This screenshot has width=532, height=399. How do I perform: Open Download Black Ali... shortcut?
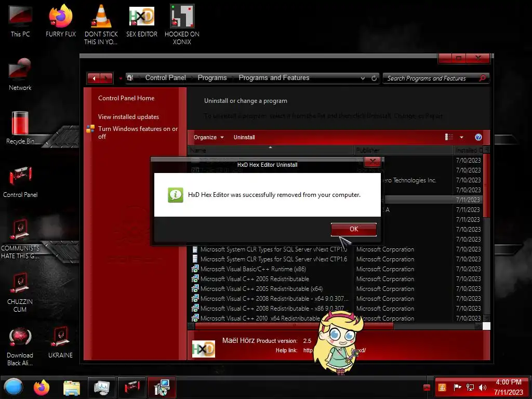click(x=20, y=347)
